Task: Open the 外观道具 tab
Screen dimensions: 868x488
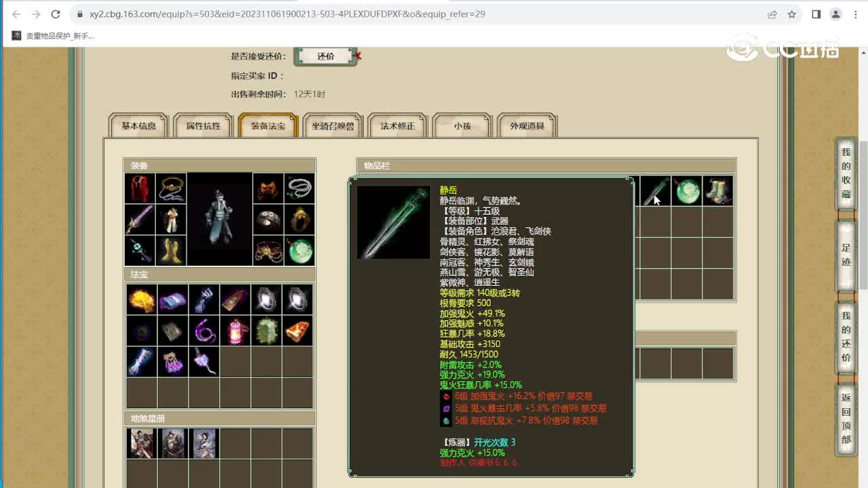Action: [x=527, y=126]
